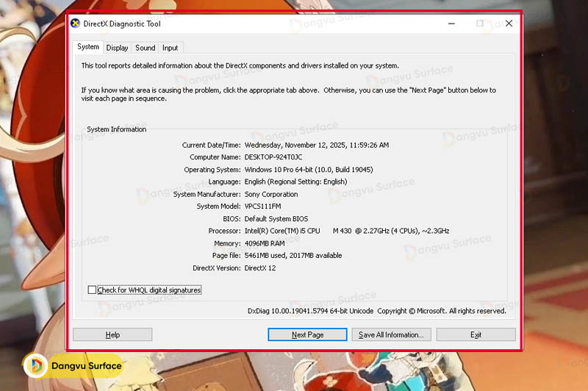Click the 4096MB RAM memory value
The height and width of the screenshot is (391, 588).
(x=265, y=243)
